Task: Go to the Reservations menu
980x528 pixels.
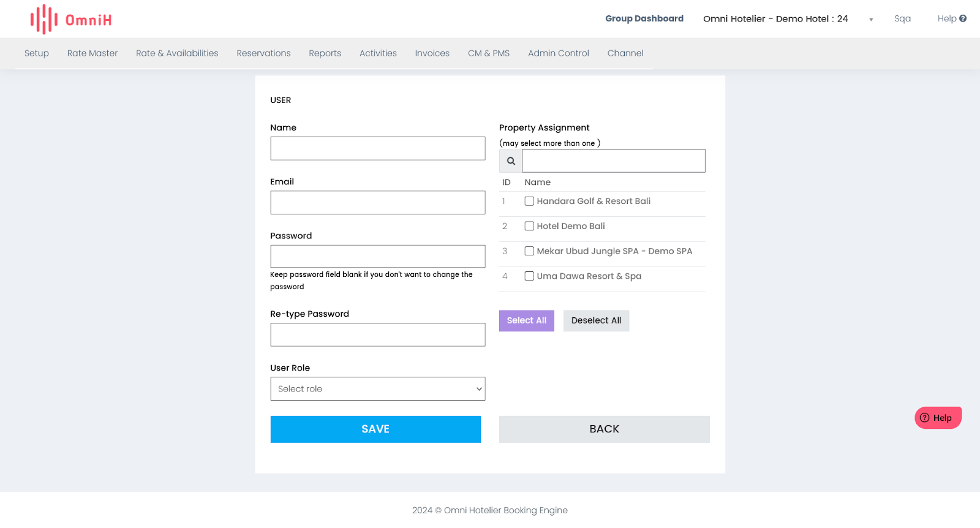Action: (263, 53)
